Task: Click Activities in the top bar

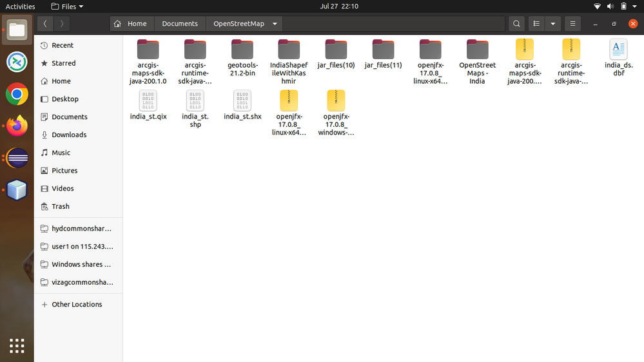Action: [20, 6]
